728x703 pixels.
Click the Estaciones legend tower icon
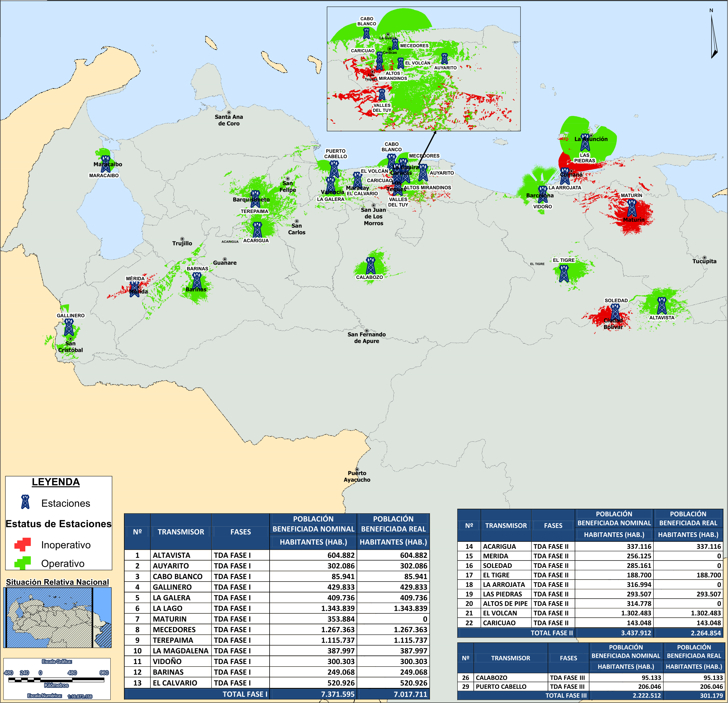coord(25,502)
